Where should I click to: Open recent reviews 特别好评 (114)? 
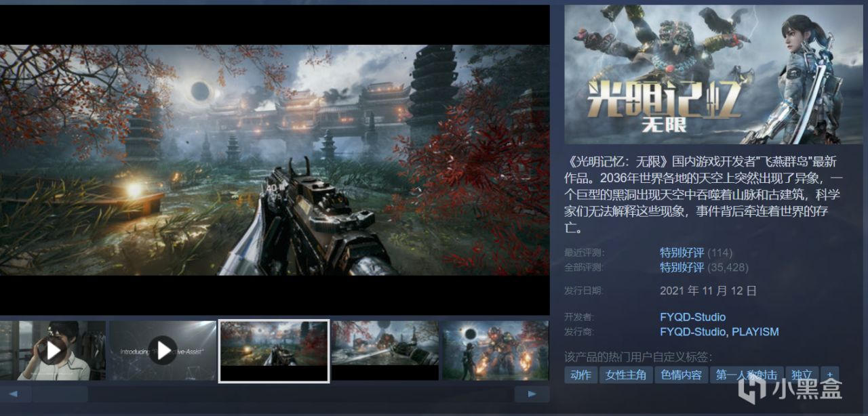pos(696,253)
